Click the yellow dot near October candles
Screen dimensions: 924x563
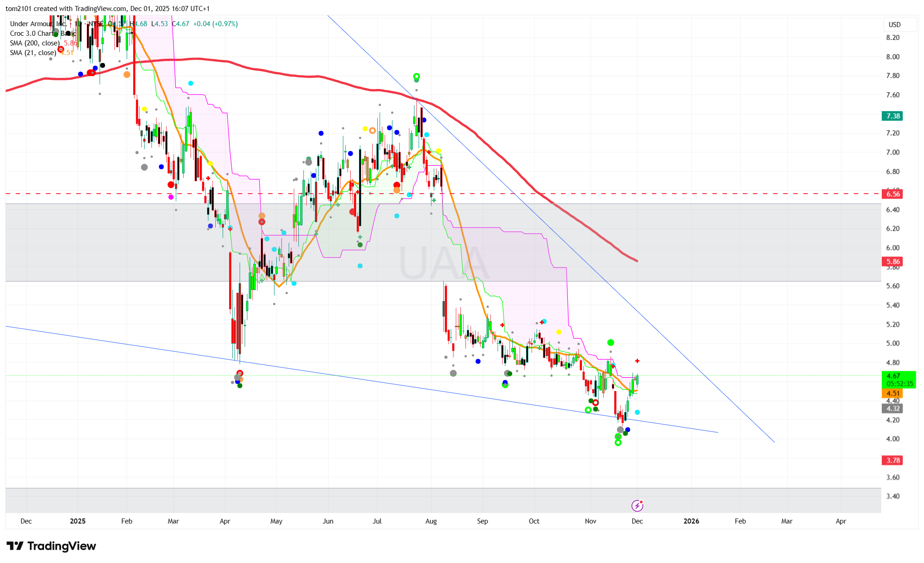click(x=559, y=332)
